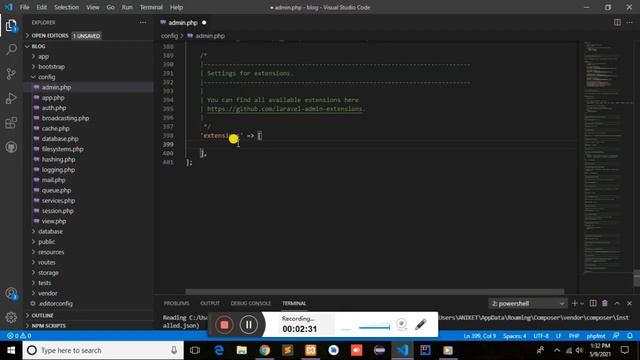Screen dimensions: 640x360
Task: Open Run menu
Action: pyautogui.click(x=127, y=7)
